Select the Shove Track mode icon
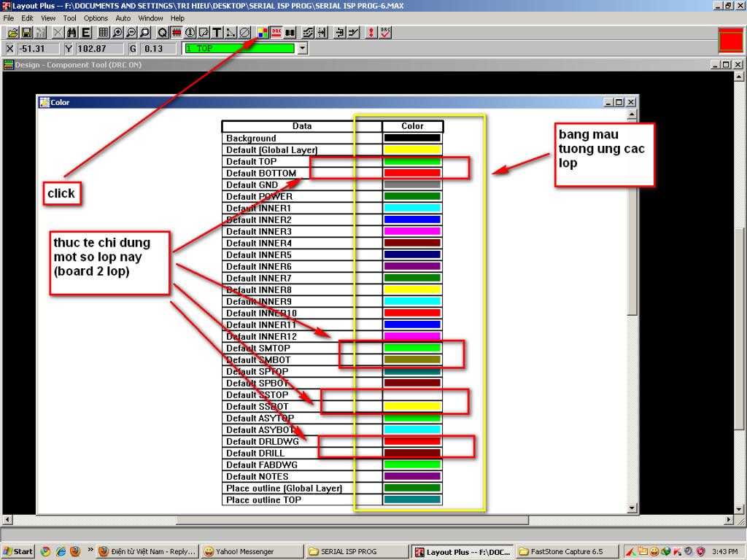Image resolution: width=747 pixels, height=560 pixels. [322, 32]
